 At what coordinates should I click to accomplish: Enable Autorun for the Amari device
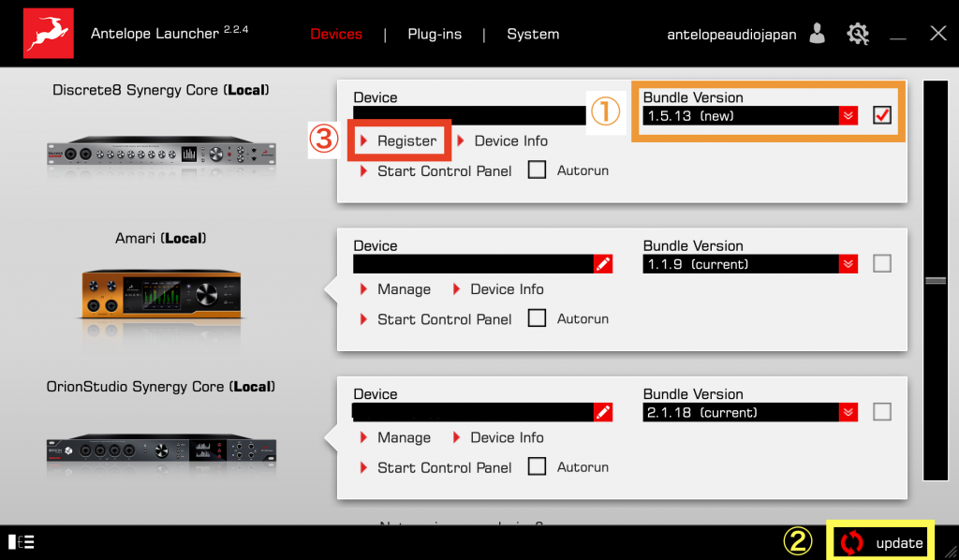[537, 318]
